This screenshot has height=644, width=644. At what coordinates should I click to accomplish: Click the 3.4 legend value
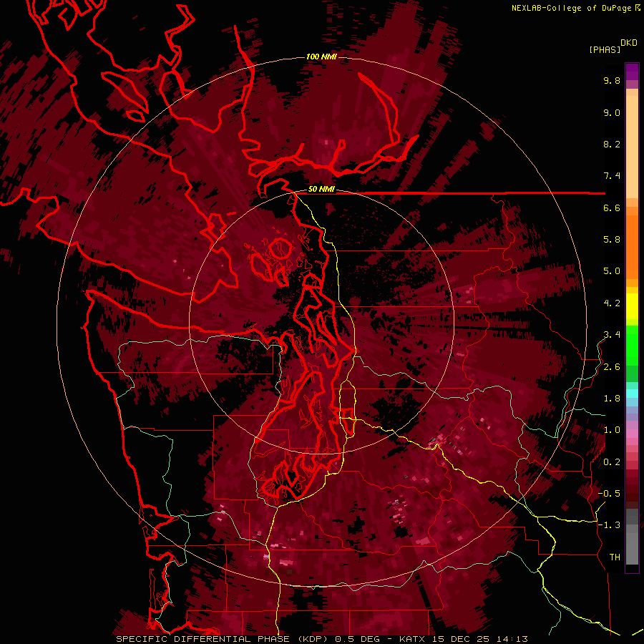pyautogui.click(x=612, y=335)
